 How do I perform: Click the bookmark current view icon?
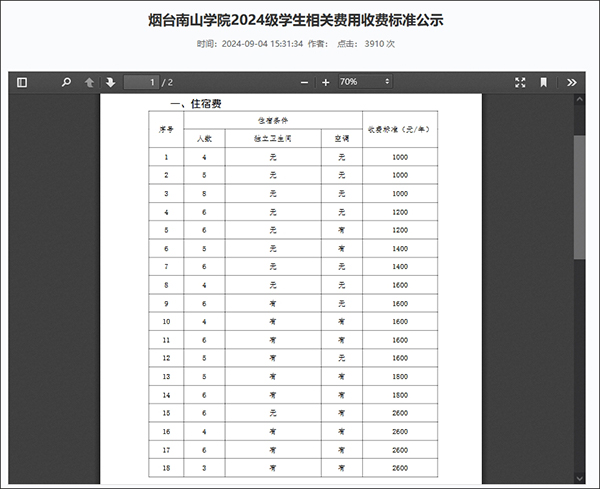(543, 82)
